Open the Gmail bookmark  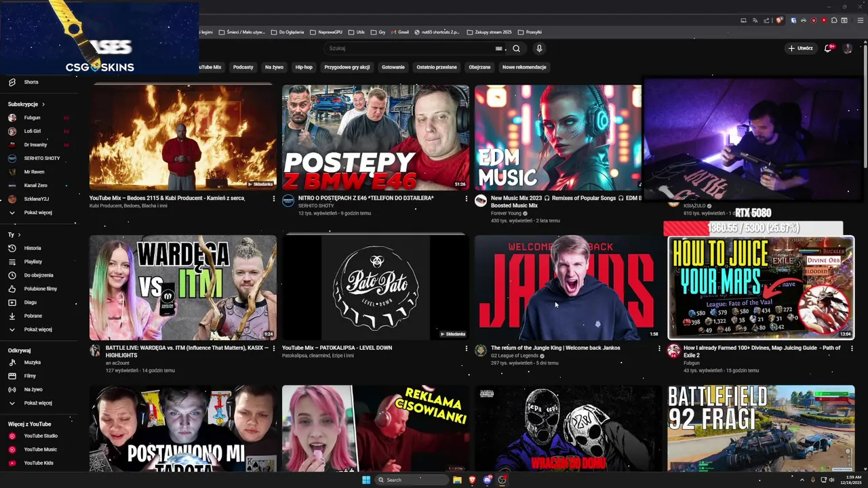point(399,32)
